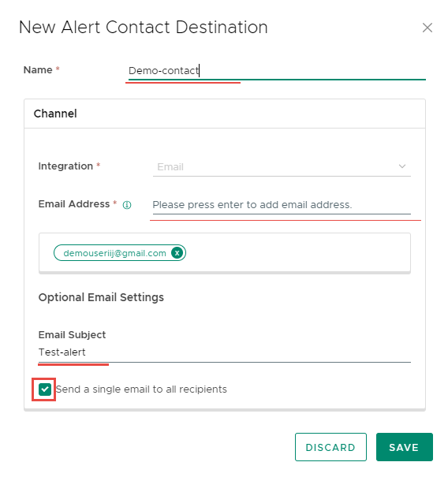
Task: Close the New Alert Contact Destination dialog
Action: (x=427, y=28)
